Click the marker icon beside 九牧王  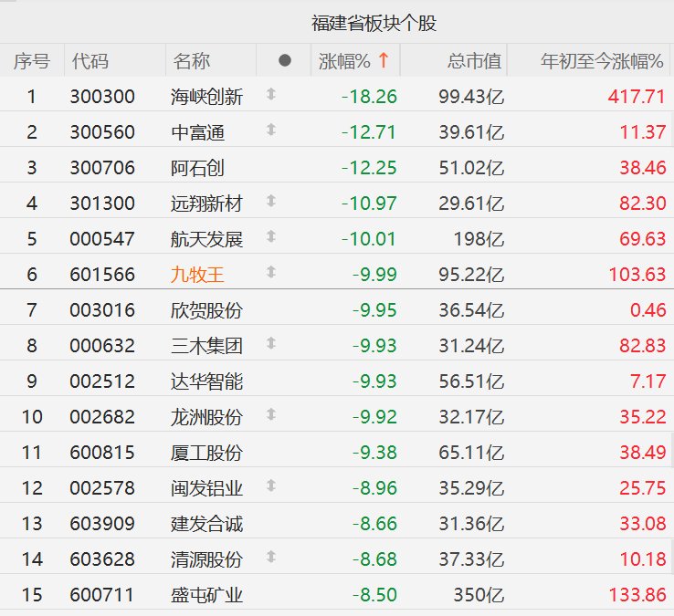(x=270, y=272)
